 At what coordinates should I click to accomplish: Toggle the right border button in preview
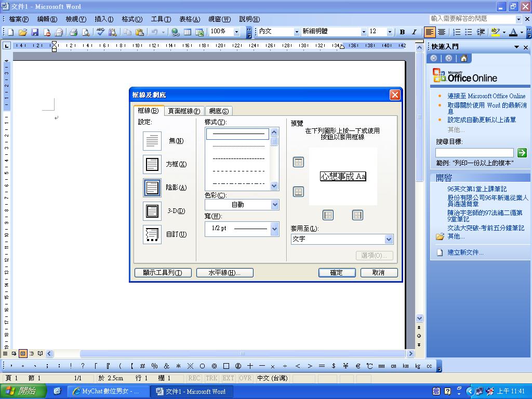pos(357,215)
